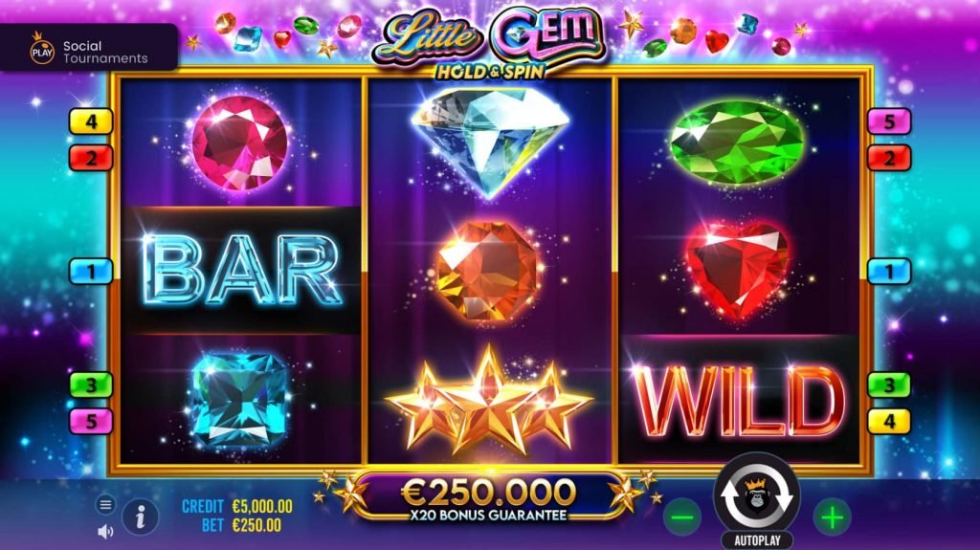Viewport: 980px width, 550px height.
Task: Click the bet amount €250.00
Action: pos(256,525)
